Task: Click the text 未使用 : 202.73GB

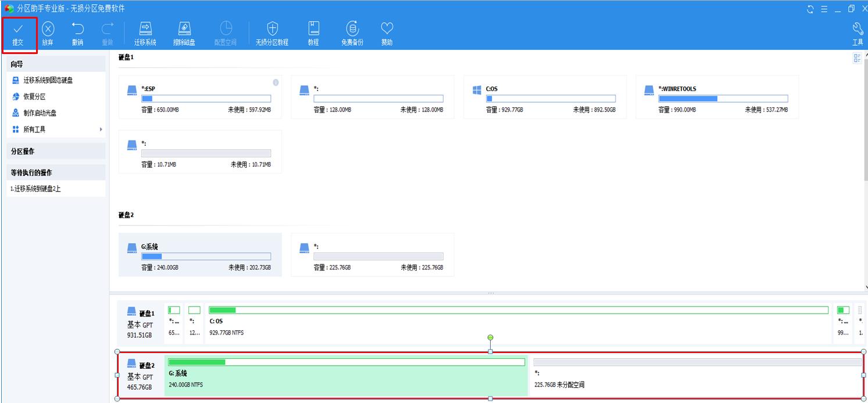Action: (249, 268)
